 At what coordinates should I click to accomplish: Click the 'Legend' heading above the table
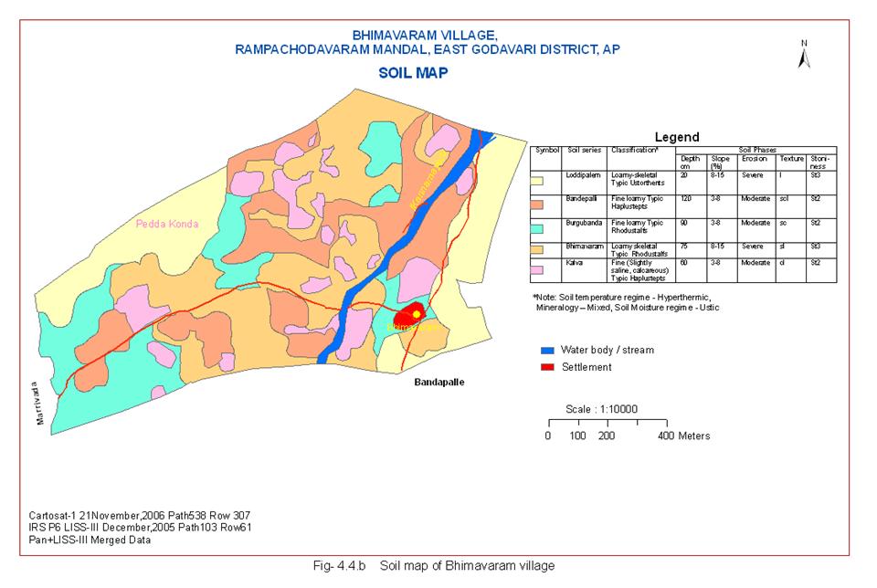pyautogui.click(x=677, y=137)
